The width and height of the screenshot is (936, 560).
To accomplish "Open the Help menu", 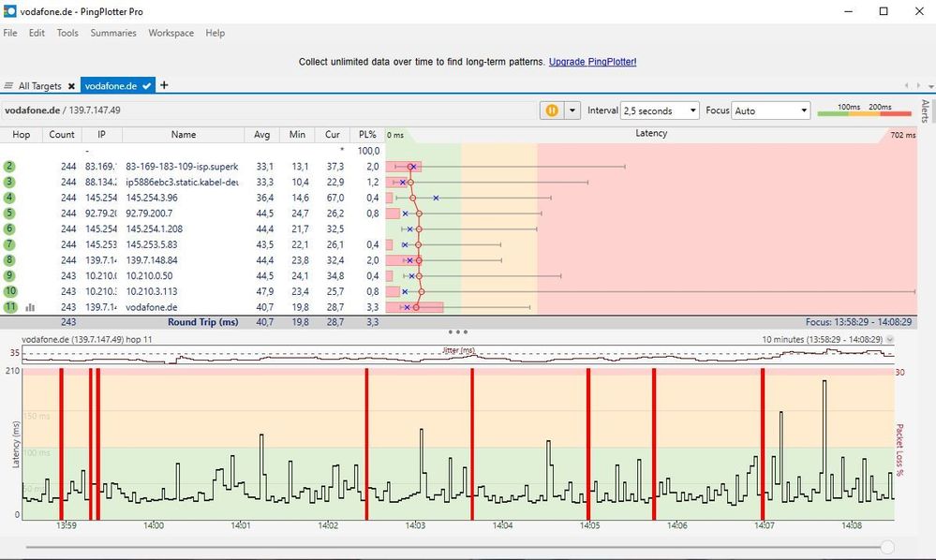I will tap(215, 33).
